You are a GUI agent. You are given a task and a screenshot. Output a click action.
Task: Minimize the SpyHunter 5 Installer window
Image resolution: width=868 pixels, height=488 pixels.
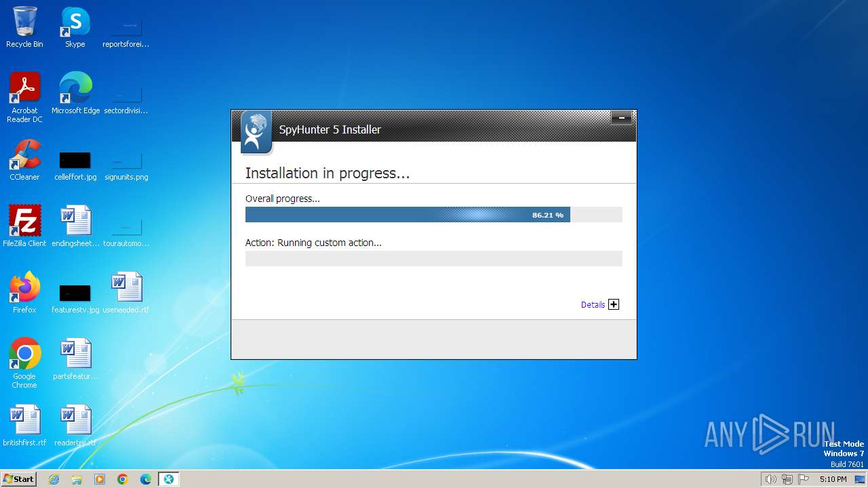click(x=621, y=118)
